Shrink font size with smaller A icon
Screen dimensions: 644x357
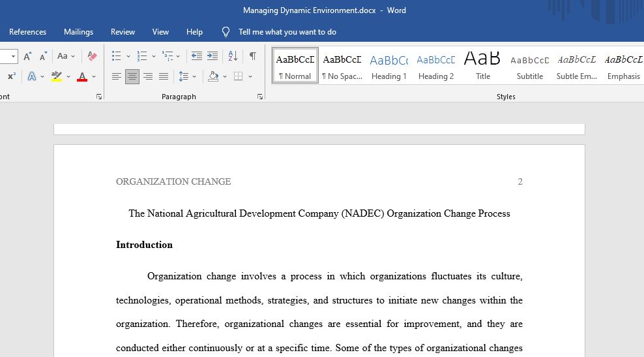43,56
